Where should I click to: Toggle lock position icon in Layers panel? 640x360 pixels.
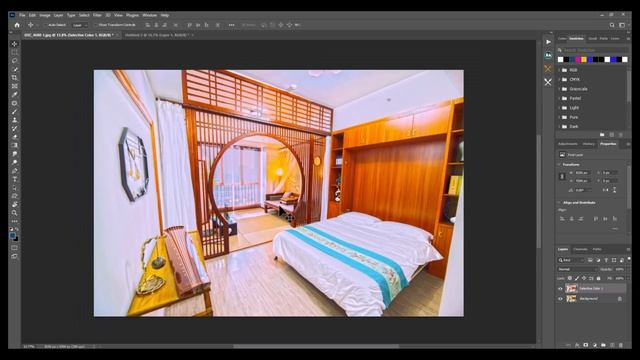(x=584, y=278)
